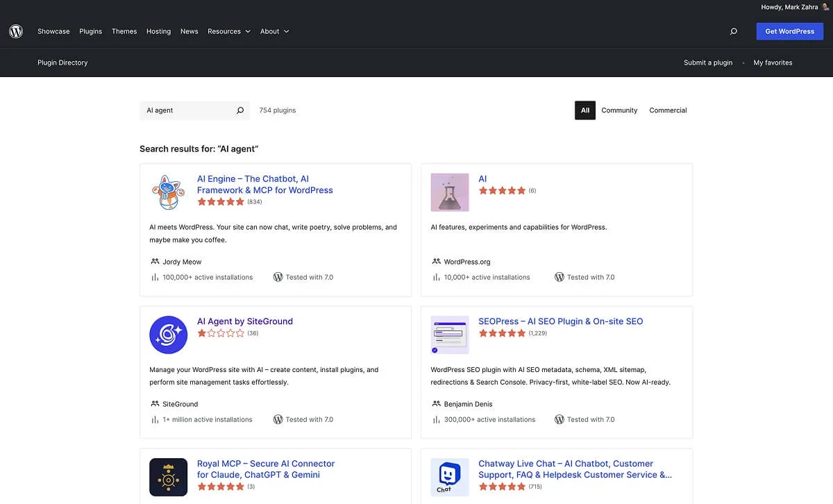Click the SiteGround author name
The image size is (833, 504).
click(180, 404)
